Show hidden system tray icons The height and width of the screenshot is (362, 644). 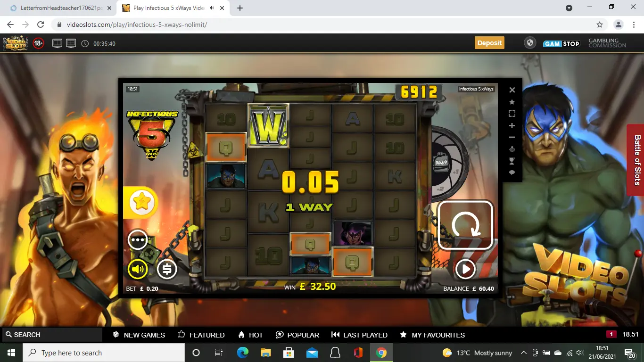click(523, 353)
